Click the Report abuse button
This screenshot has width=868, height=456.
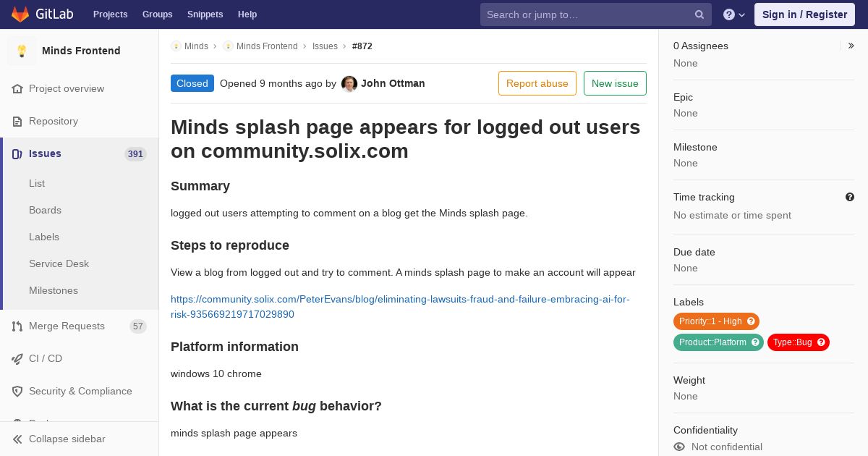pyautogui.click(x=537, y=83)
